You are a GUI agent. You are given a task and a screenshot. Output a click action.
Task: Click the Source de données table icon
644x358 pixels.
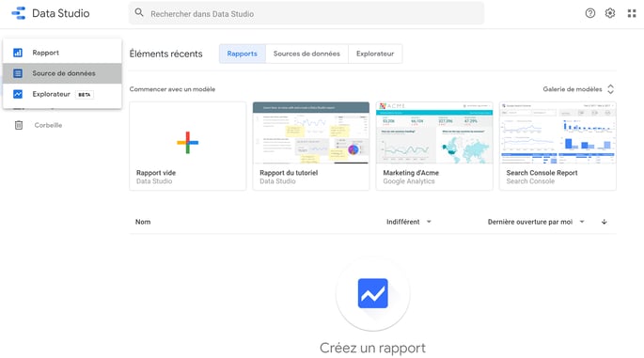pos(18,73)
